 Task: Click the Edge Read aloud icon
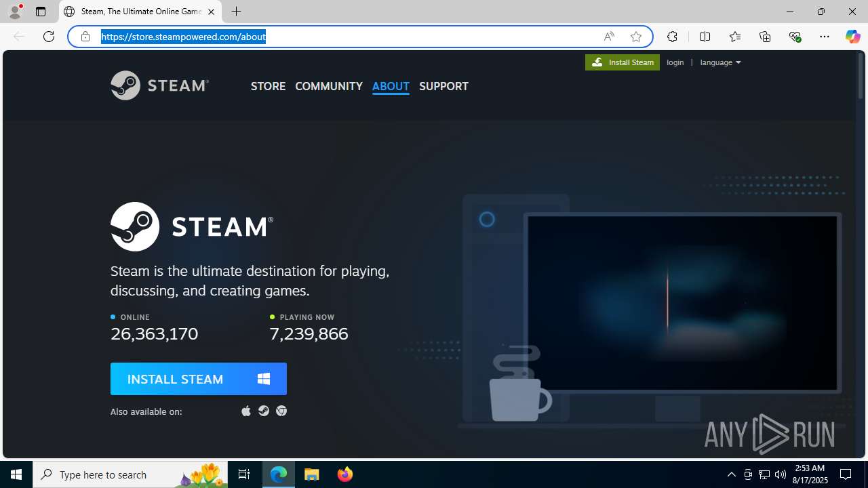tap(609, 37)
